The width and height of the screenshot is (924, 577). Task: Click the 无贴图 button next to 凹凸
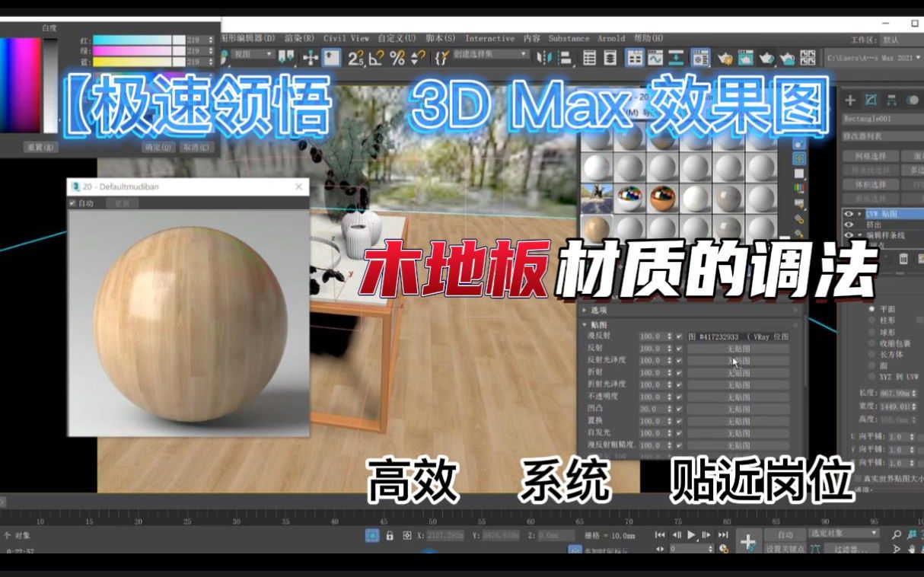[x=739, y=409]
